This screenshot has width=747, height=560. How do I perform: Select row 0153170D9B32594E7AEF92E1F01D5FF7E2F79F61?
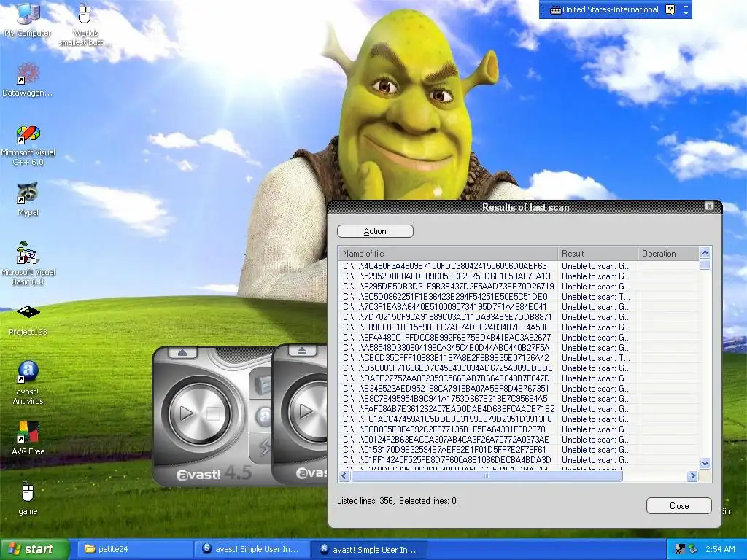(x=519, y=450)
